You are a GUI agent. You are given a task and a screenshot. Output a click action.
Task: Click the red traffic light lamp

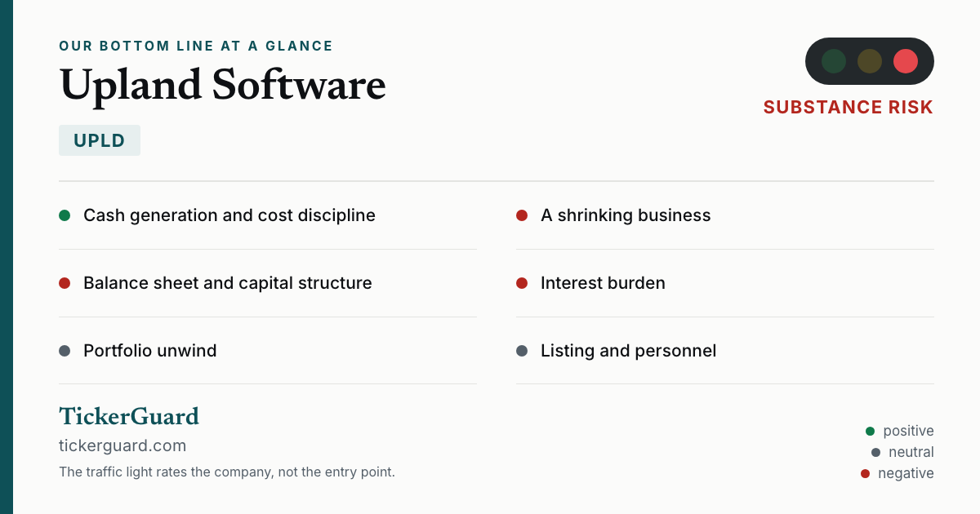tap(906, 61)
